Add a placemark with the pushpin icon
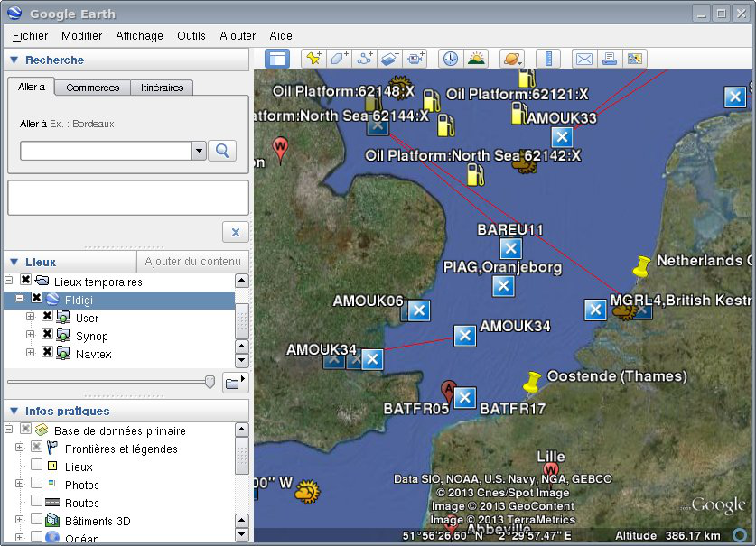The height and width of the screenshot is (546, 756). point(314,59)
